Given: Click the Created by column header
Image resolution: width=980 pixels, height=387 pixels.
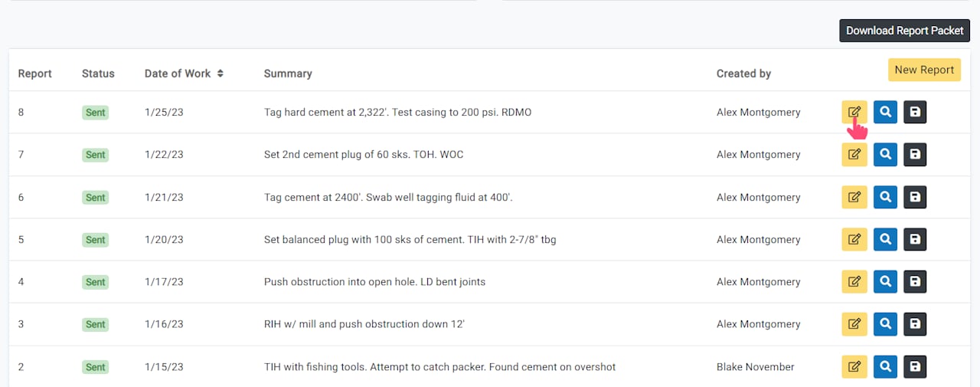Looking at the screenshot, I should (x=743, y=74).
